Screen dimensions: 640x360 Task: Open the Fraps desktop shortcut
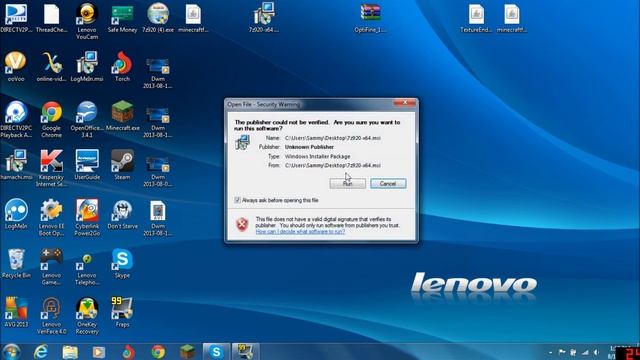point(122,312)
